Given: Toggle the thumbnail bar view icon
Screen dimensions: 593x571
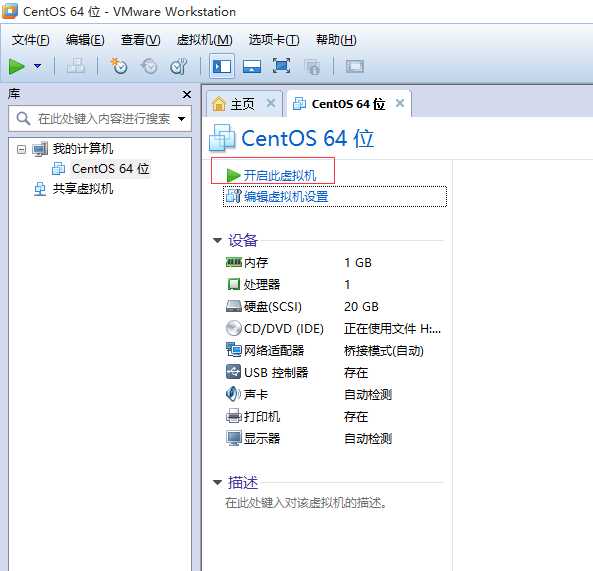Looking at the screenshot, I should pyautogui.click(x=252, y=67).
